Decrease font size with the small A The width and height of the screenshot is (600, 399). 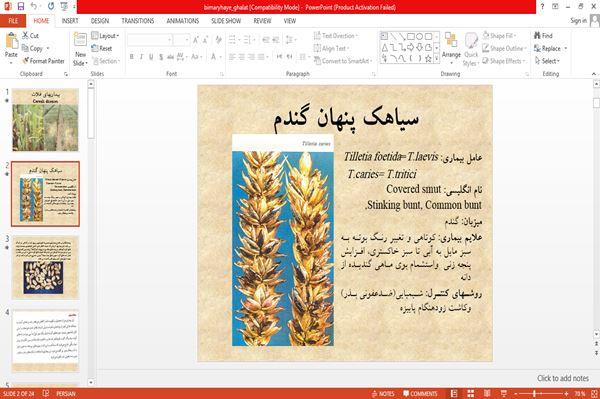(205, 40)
